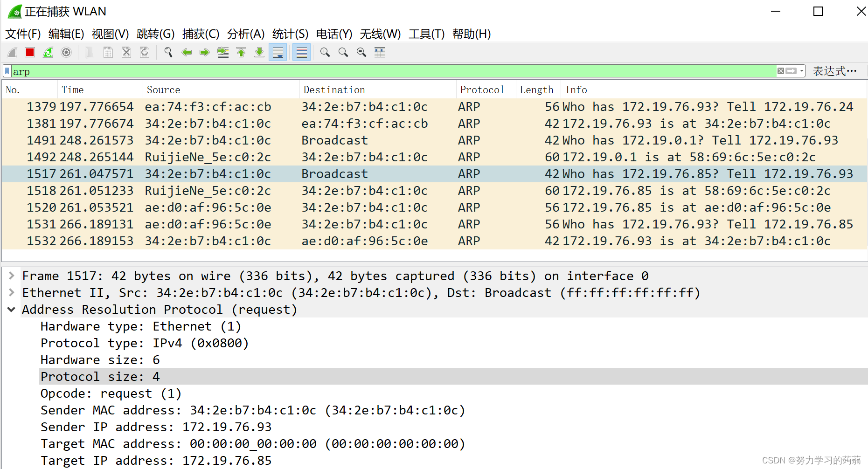Viewport: 868px width, 469px height.
Task: Sort by the Time column header
Action: click(100, 90)
